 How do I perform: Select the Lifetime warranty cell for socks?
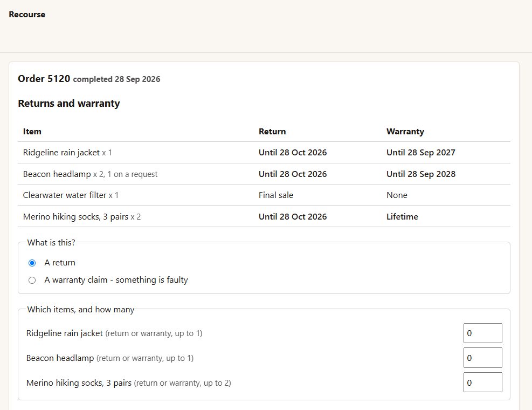click(402, 216)
